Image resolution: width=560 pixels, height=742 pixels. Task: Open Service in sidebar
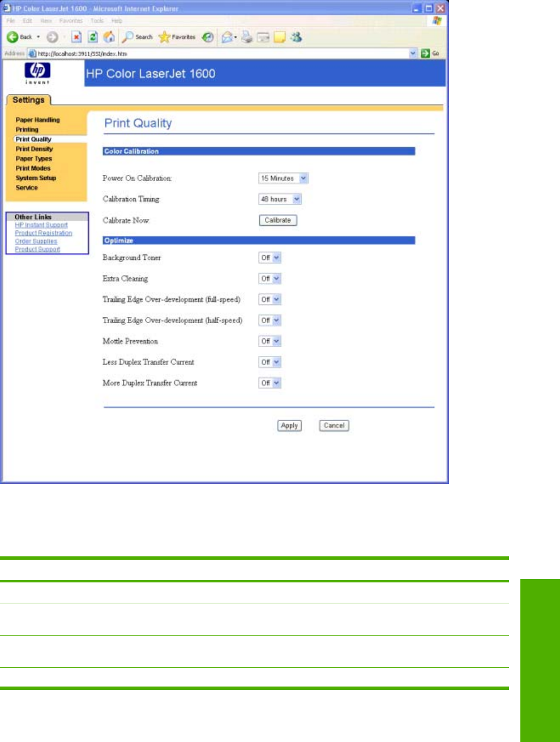coord(27,187)
